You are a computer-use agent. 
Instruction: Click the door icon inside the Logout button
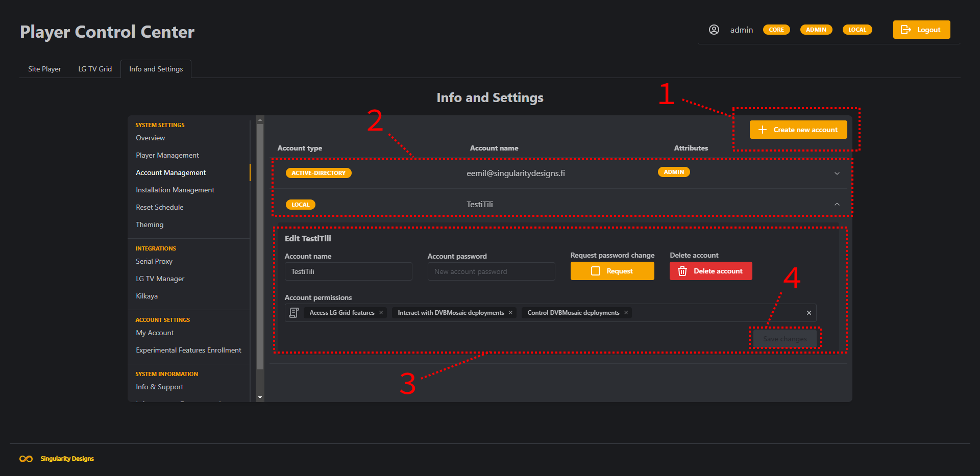(x=906, y=30)
